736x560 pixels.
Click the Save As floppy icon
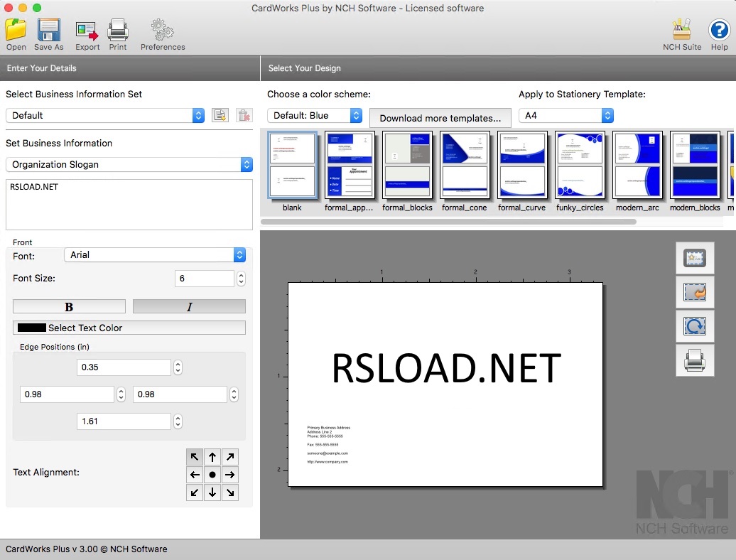(x=48, y=31)
